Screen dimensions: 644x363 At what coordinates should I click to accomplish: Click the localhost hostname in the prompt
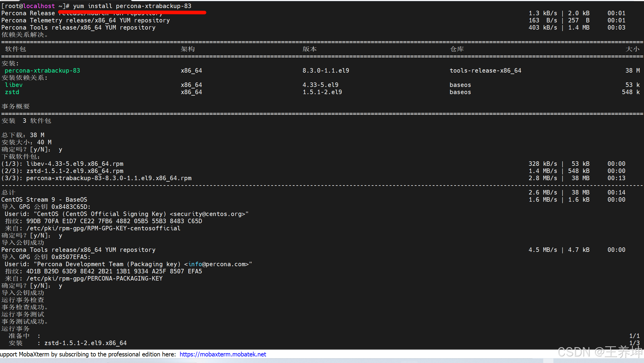[x=39, y=6]
